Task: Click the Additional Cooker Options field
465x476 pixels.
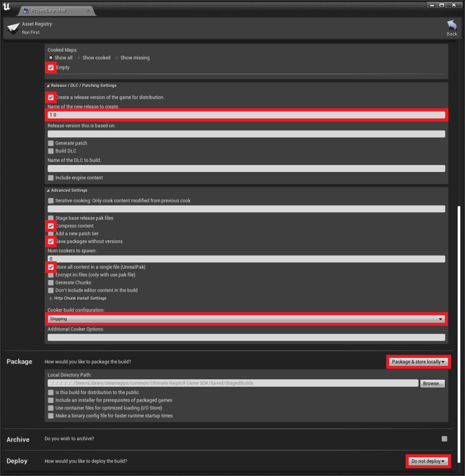Action: point(246,337)
